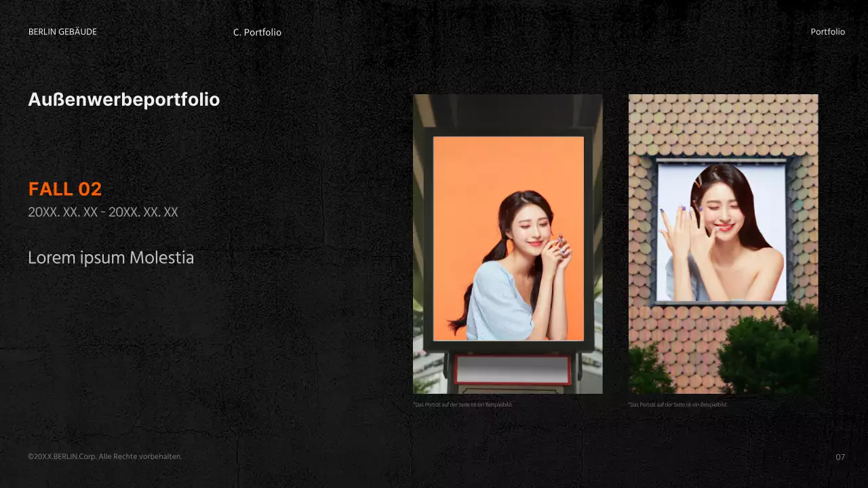
Task: Select the left bus shelter advertisement image
Action: pyautogui.click(x=507, y=243)
